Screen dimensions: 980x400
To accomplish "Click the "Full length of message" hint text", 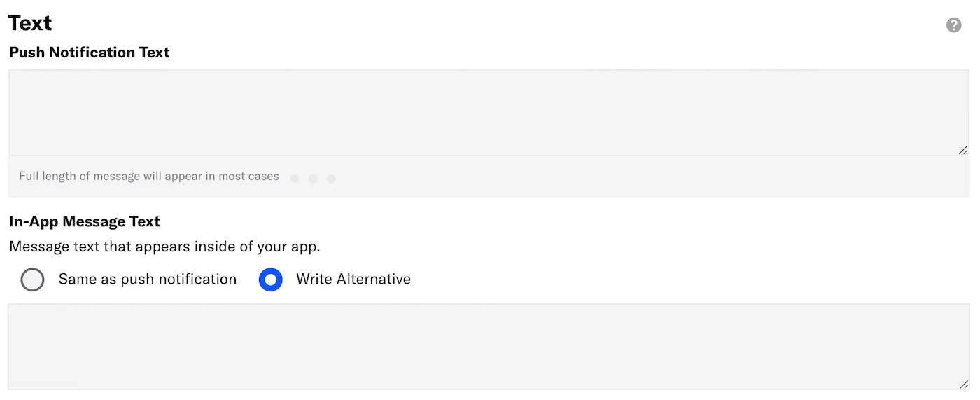I will 148,177.
